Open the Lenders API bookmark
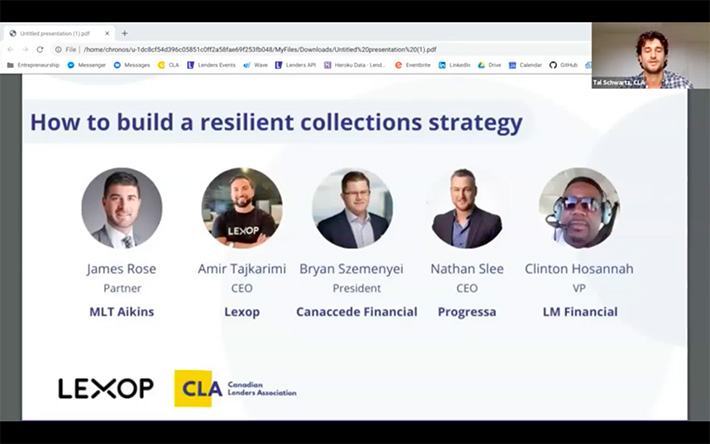 pyautogui.click(x=295, y=65)
